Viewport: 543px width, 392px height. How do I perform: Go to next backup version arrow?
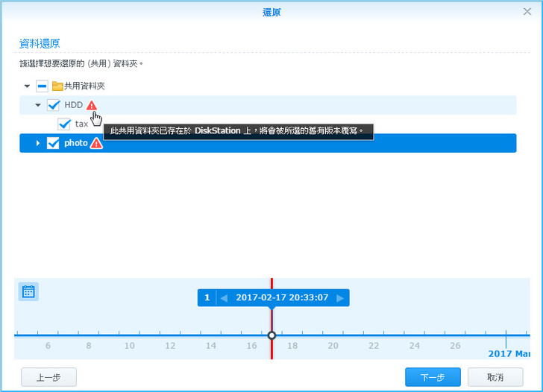340,298
